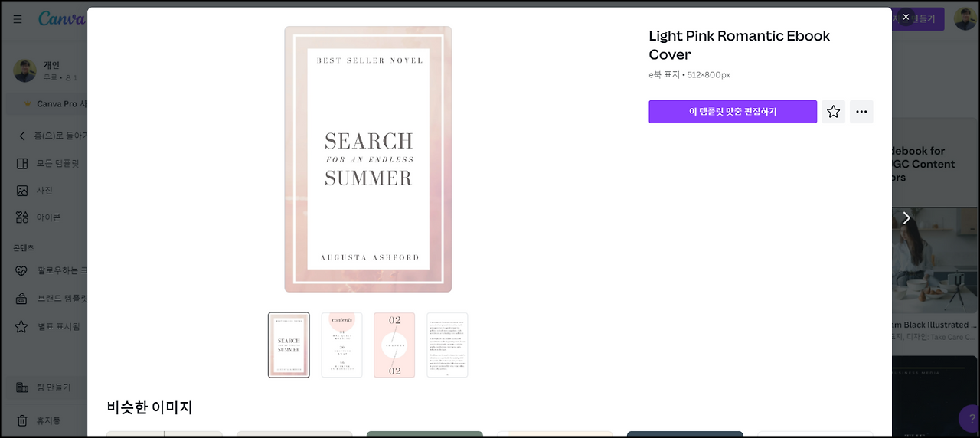
Task: Click the photo icon next to 사진
Action: coord(22,190)
